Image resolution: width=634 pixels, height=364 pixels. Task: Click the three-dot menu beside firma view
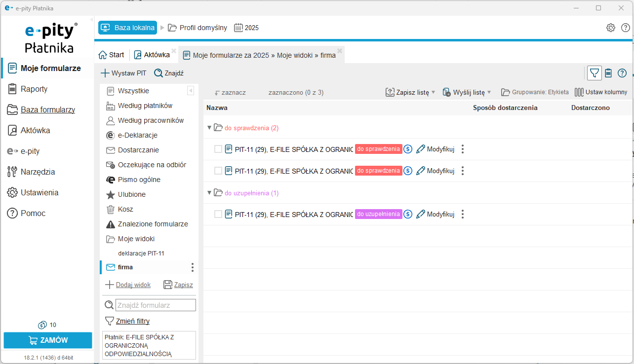pyautogui.click(x=193, y=267)
